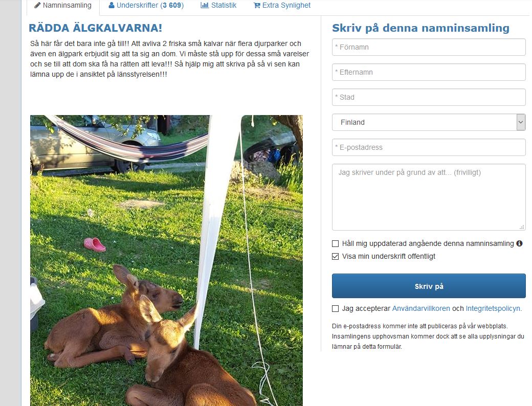Uncheck Visa min underskrift offentligt
This screenshot has height=406, width=532.
click(x=335, y=256)
